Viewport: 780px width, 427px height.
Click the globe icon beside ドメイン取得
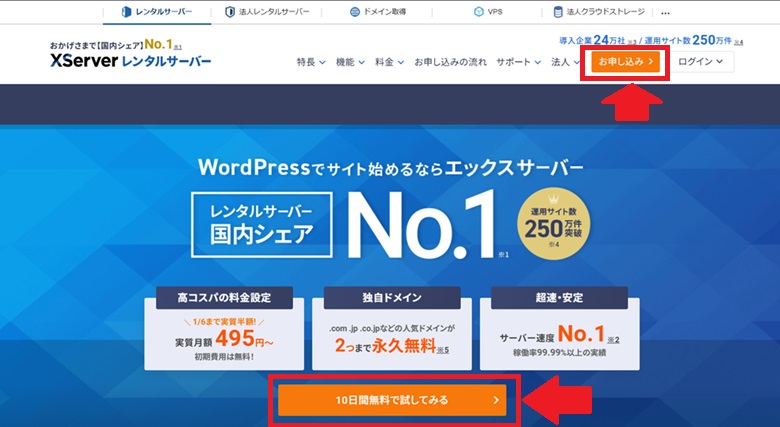(355, 12)
